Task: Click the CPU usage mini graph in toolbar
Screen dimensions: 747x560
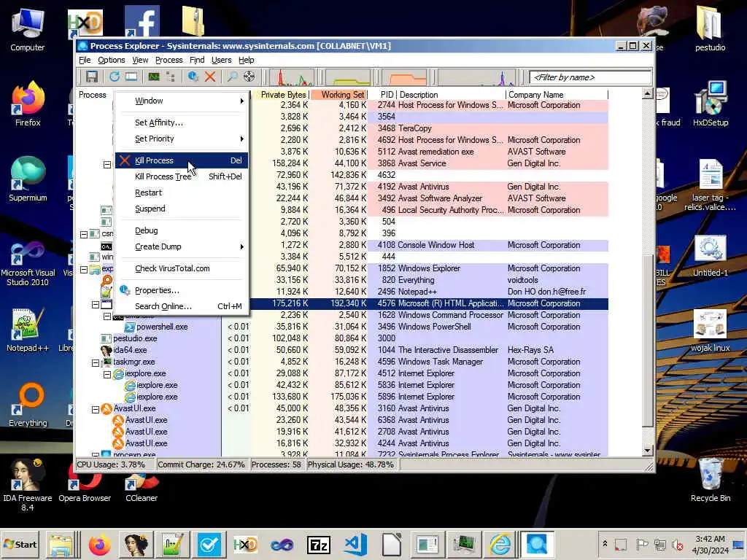Action: coord(292,77)
